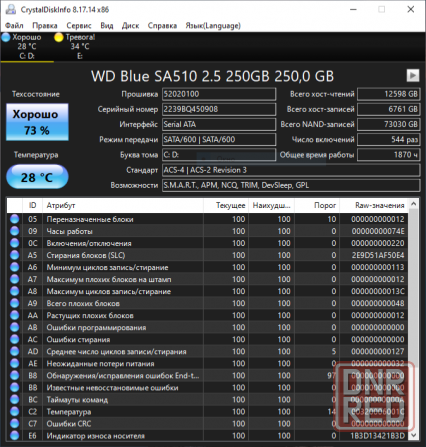
Task: Click the Интерфейс field Serial ATA
Action: 219,124
